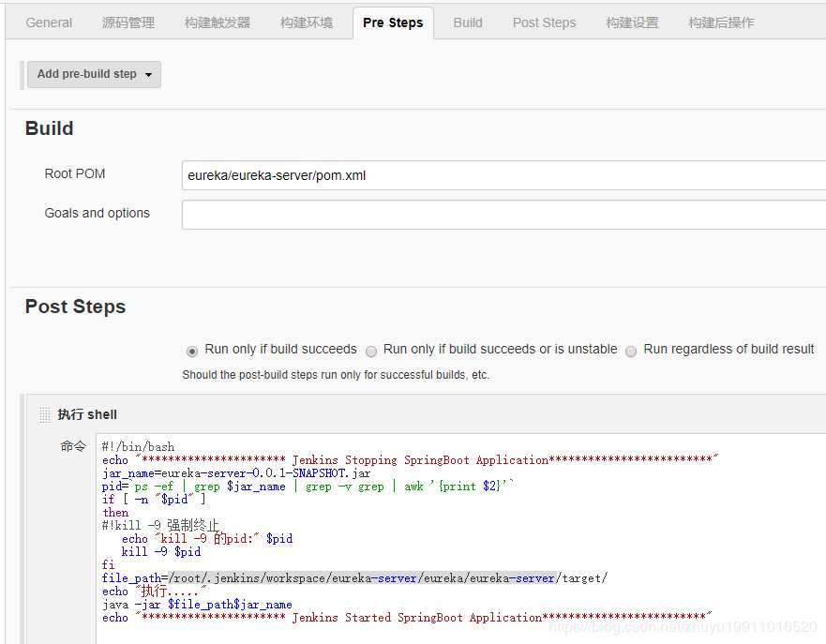Switch to the 构建环境 tab
Image resolution: width=826 pixels, height=644 pixels.
pos(307,22)
